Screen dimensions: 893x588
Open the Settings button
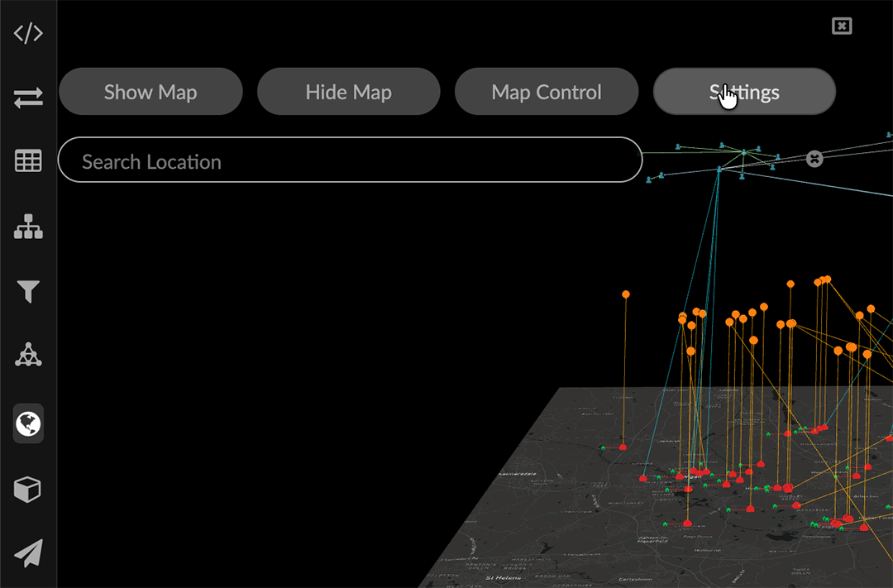[744, 92]
